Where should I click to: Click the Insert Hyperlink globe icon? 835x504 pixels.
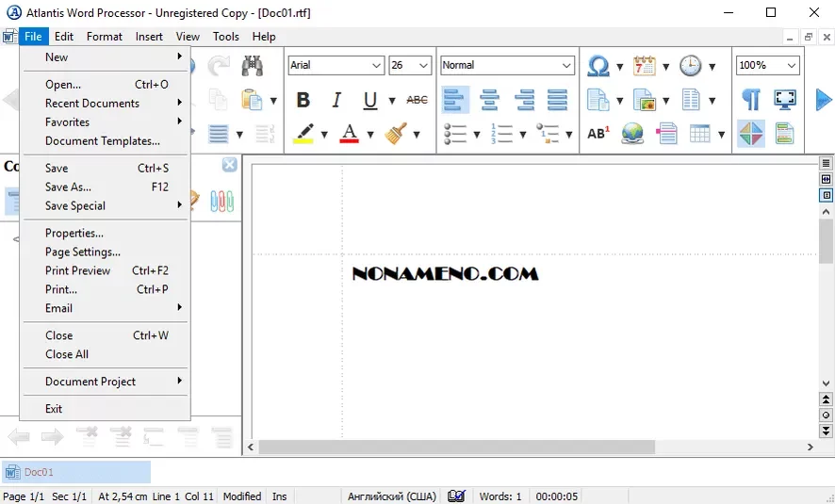[x=632, y=133]
